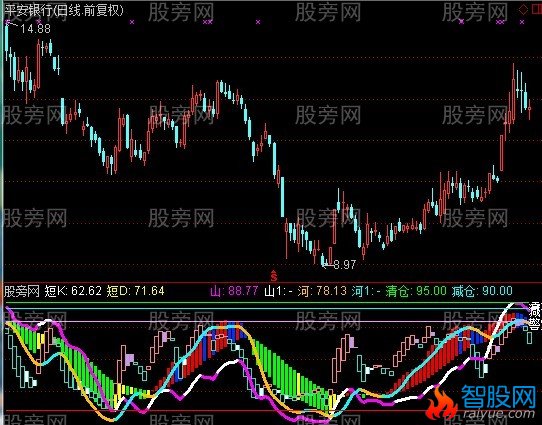542x425 pixels.
Task: Click the 短D: 71.64 indicator value
Action: pos(135,291)
